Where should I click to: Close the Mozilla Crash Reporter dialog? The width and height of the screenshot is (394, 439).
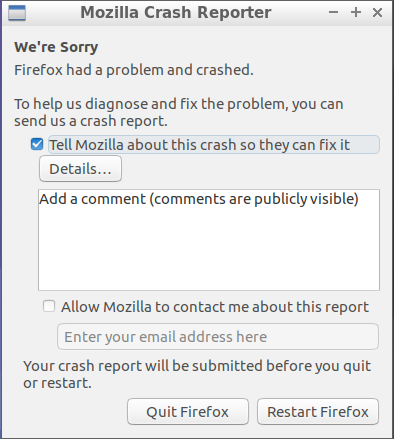(377, 13)
